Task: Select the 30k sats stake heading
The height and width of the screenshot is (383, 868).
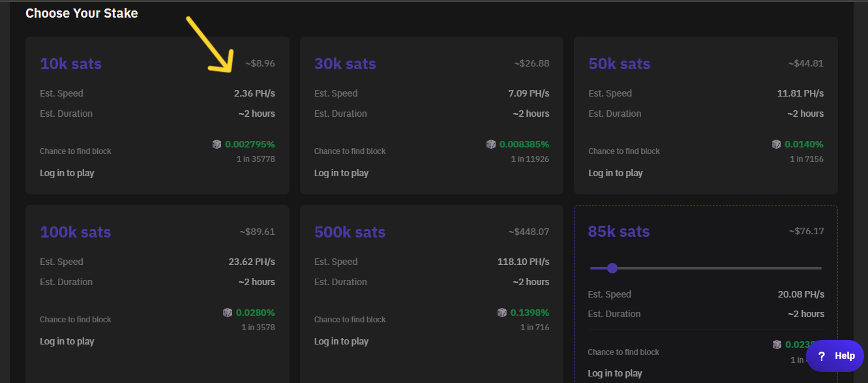Action: [345, 64]
